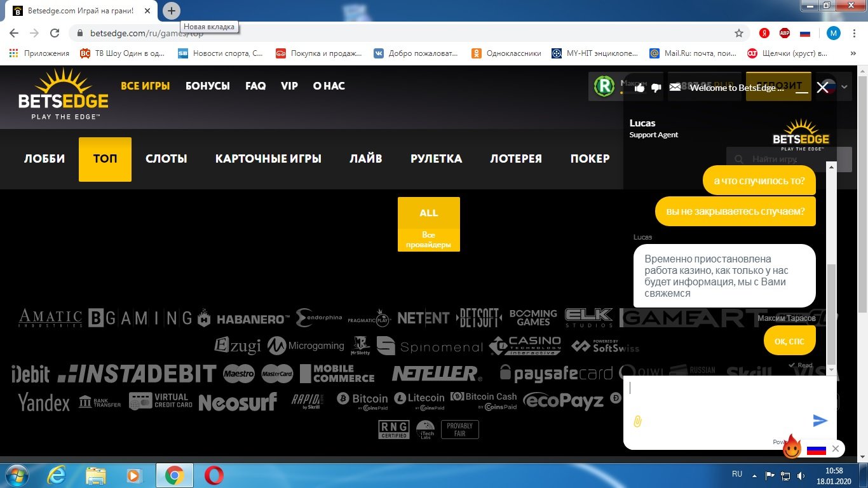Open the СЛОТЫ games tab
This screenshot has height=488, width=868.
pyautogui.click(x=166, y=159)
